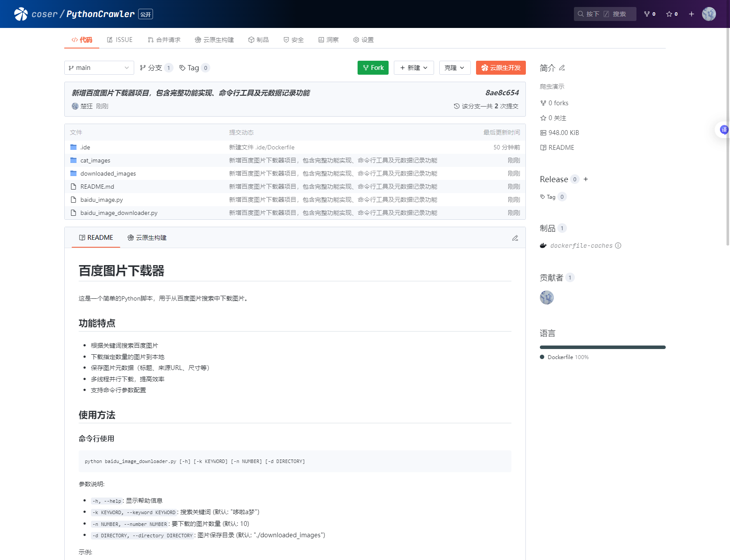The width and height of the screenshot is (730, 560).
Task: Click the page vertical scrollbar
Action: coord(727,136)
